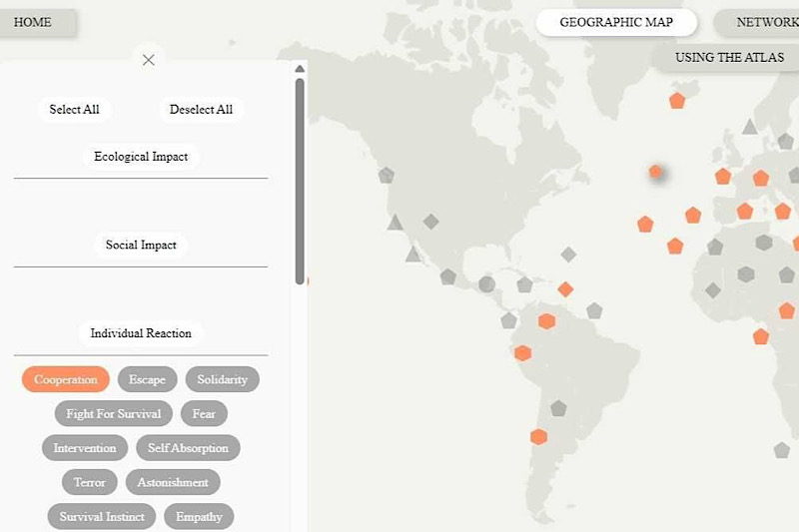Expand the Ecological Impact section

pos(141,157)
